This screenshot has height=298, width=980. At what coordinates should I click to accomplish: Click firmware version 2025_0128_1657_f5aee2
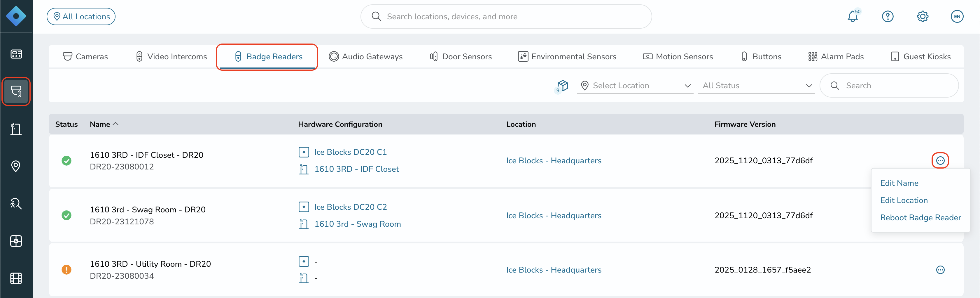(x=762, y=270)
